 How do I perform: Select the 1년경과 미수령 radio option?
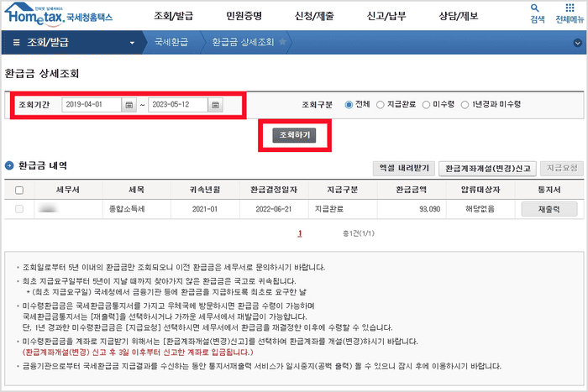pos(465,105)
